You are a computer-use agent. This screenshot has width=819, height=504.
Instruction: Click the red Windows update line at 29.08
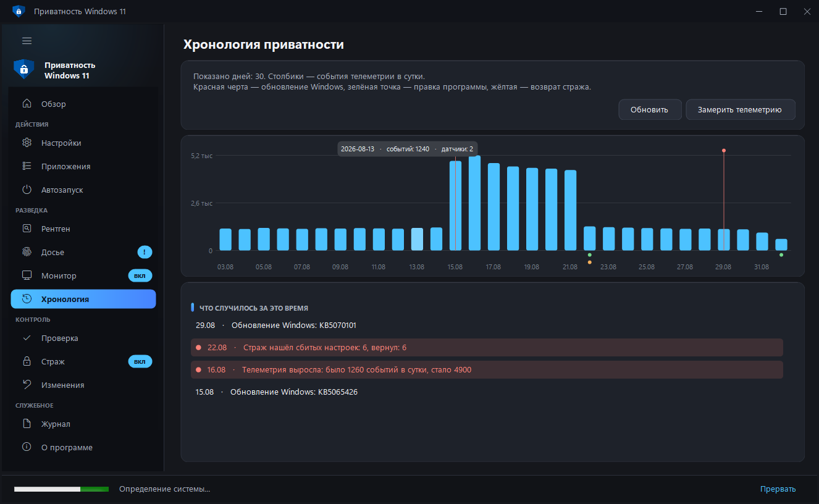[724, 200]
